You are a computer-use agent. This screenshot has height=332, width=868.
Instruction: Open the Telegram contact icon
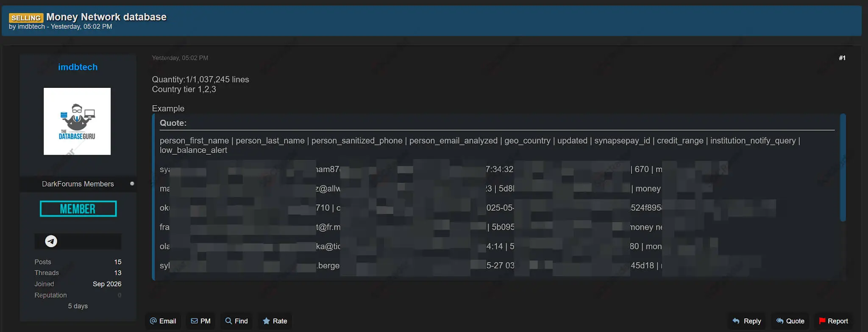pos(51,241)
